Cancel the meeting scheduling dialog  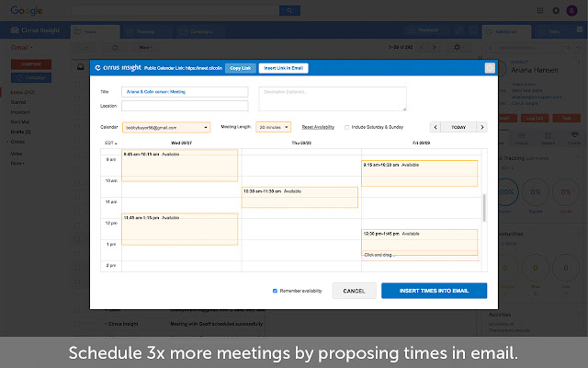(354, 291)
